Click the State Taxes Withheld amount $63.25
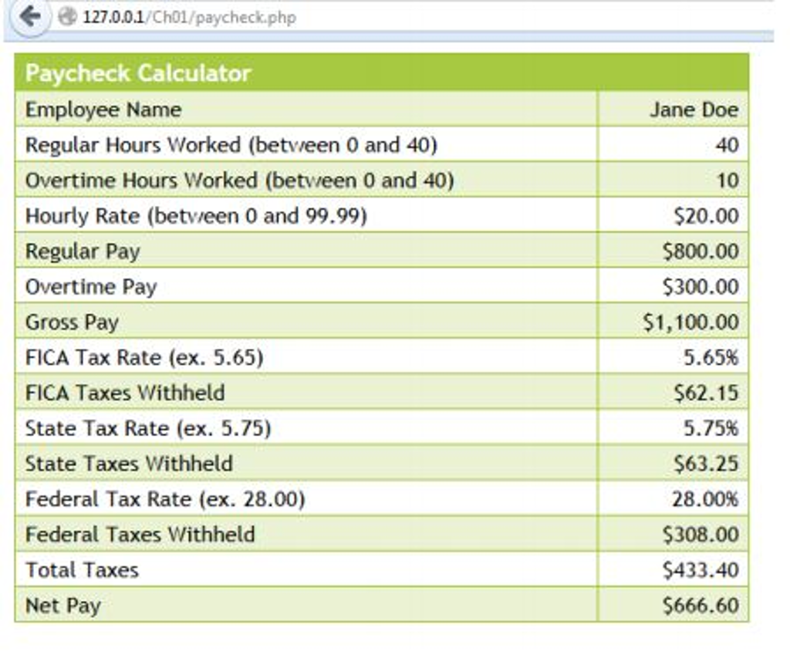The height and width of the screenshot is (672, 790). pos(711,464)
